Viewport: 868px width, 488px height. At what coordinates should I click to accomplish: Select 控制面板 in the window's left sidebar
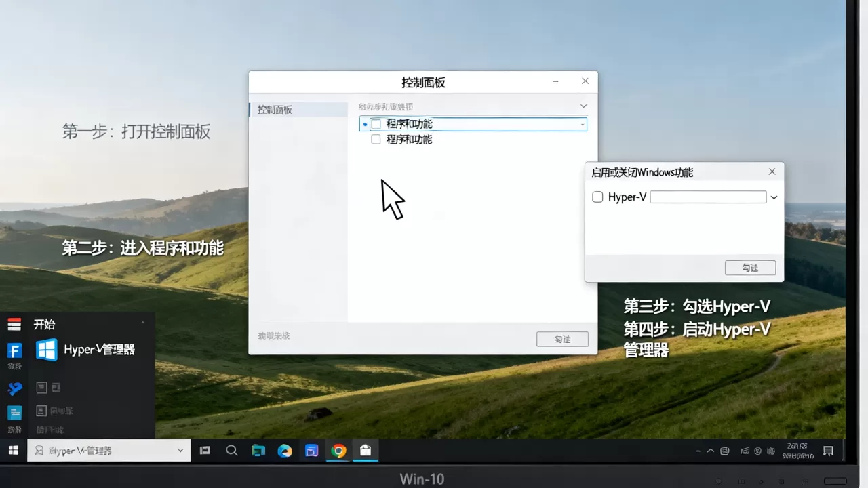pos(298,110)
